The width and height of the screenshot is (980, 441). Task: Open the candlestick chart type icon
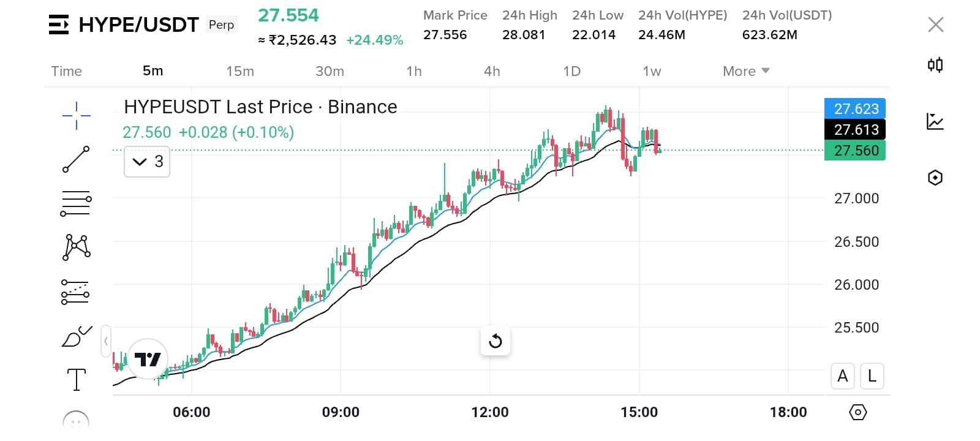click(x=935, y=64)
